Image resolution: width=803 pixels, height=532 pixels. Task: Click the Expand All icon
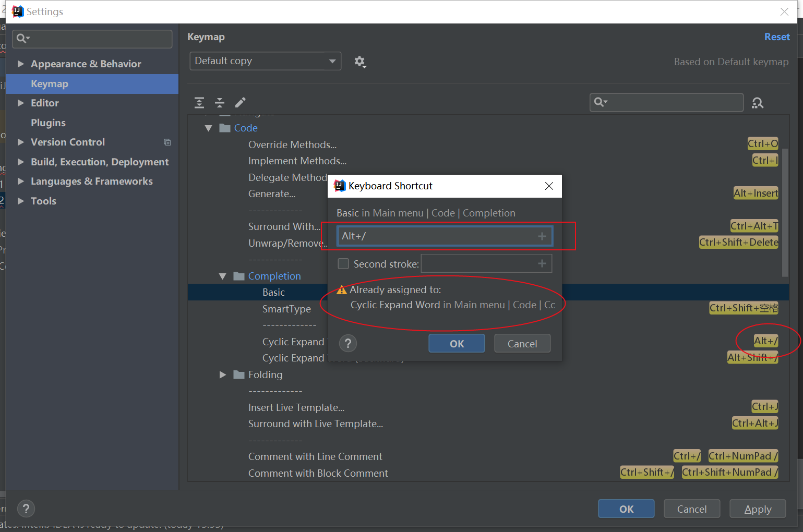pos(199,102)
